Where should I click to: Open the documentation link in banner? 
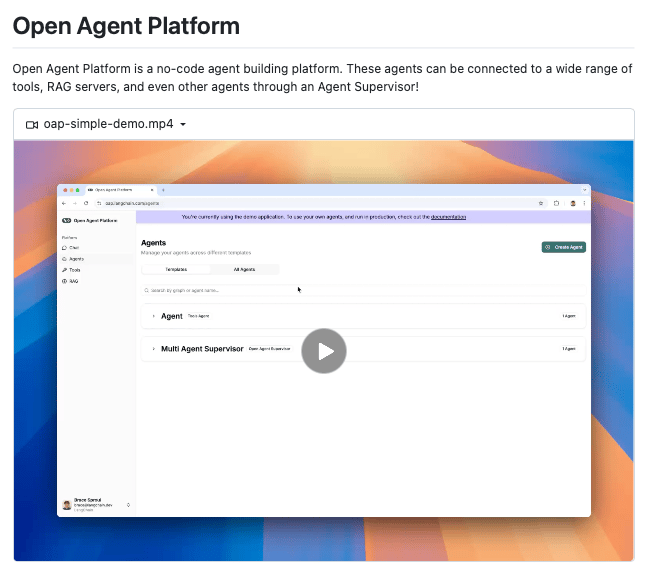click(x=448, y=217)
